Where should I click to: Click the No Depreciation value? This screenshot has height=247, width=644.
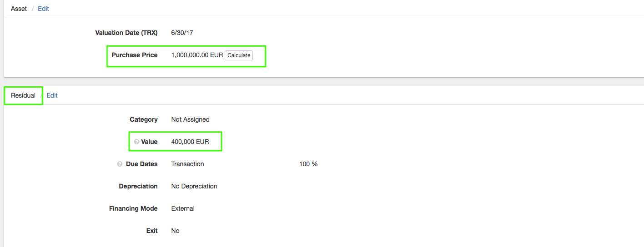pos(194,186)
